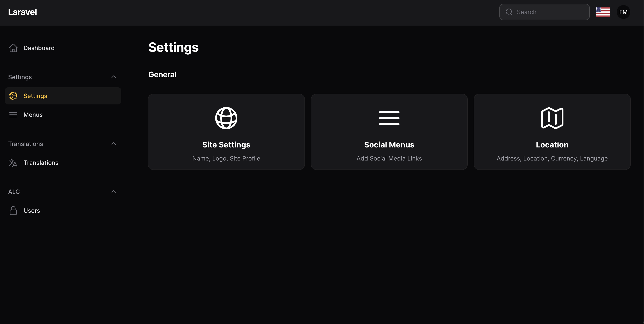Collapse the Settings sidebar group
The width and height of the screenshot is (644, 324).
coord(113,77)
